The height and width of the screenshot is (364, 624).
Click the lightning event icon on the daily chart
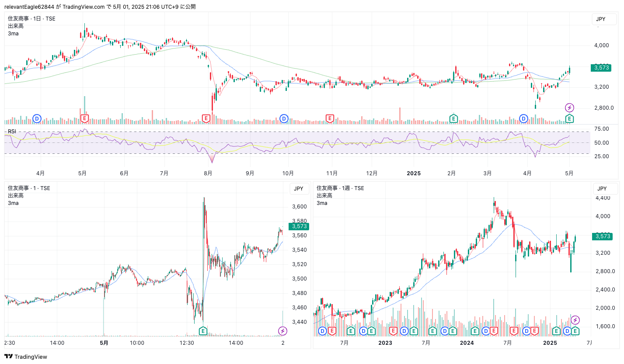(569, 107)
